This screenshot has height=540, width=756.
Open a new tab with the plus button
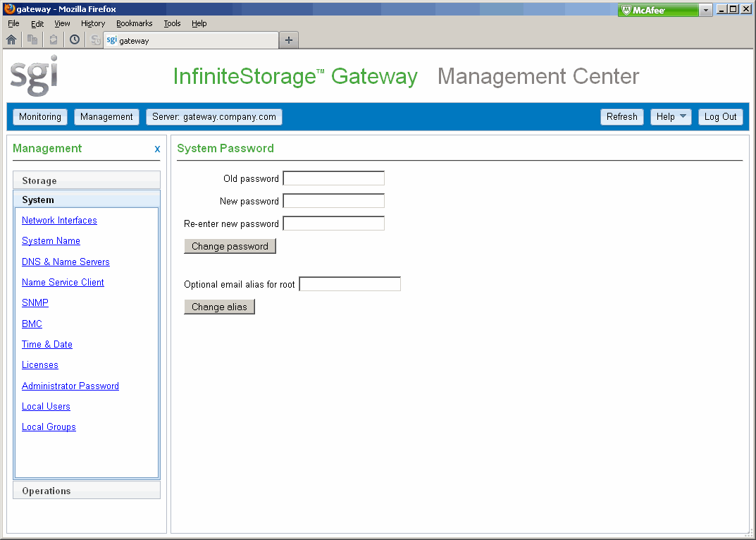(289, 40)
